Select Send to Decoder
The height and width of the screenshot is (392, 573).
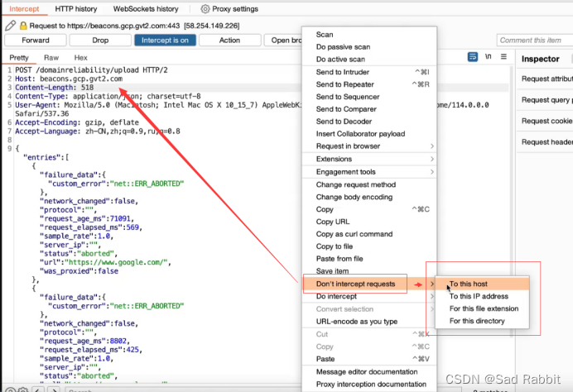pyautogui.click(x=369, y=122)
